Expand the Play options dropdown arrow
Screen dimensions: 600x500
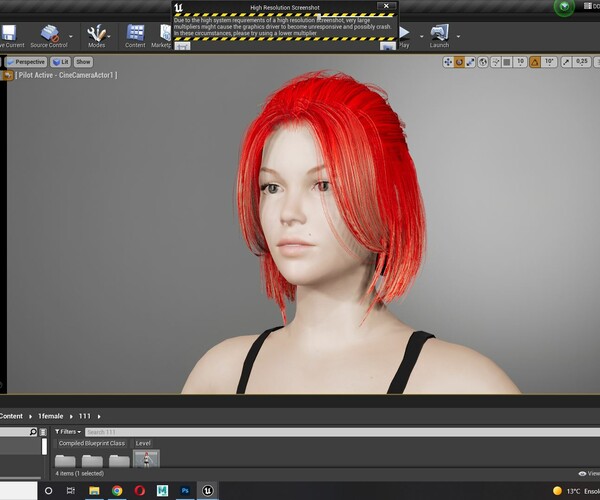(x=422, y=37)
